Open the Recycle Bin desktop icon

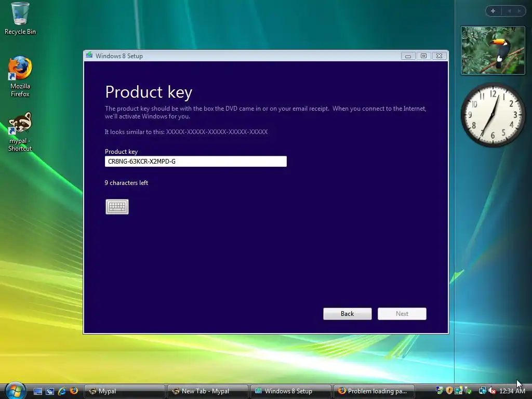[20, 19]
